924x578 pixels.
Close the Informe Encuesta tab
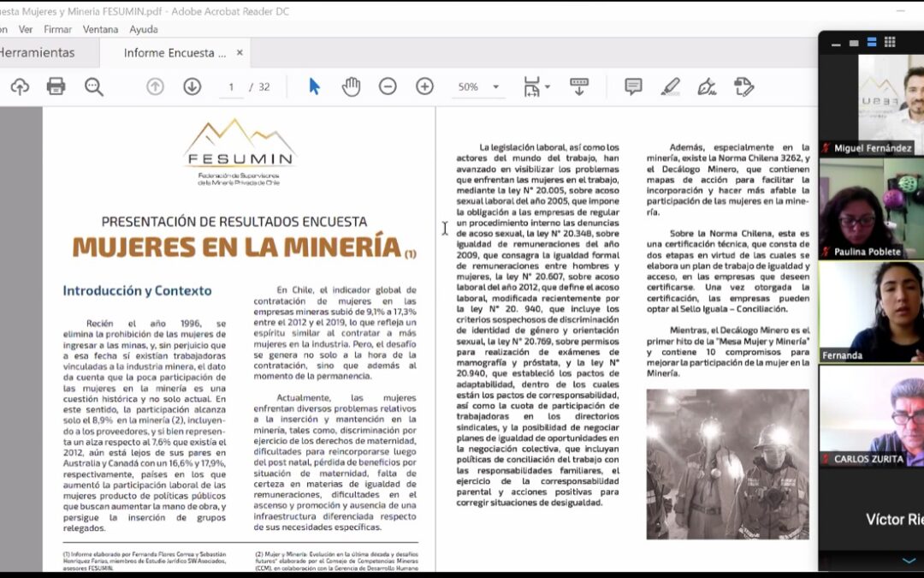point(240,52)
